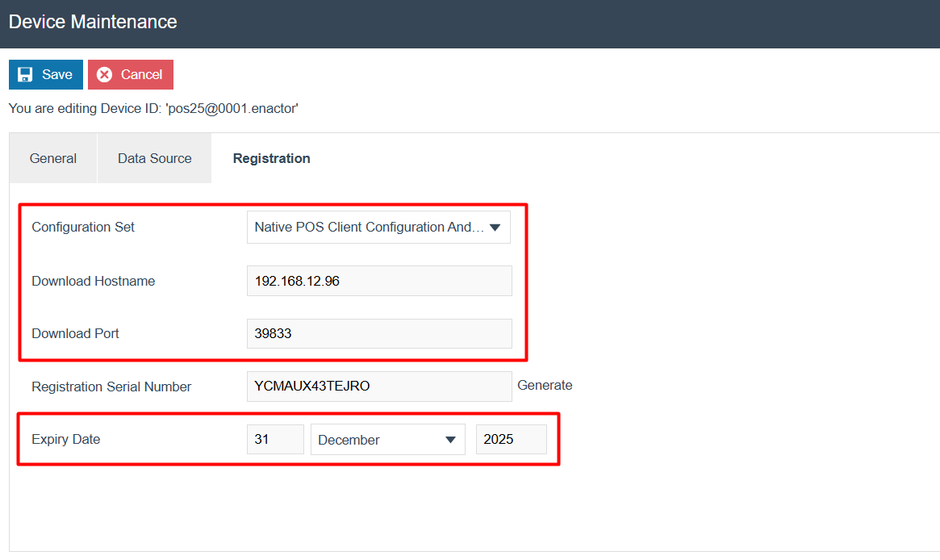Open the Configuration Set selector
940x560 pixels.
coord(378,227)
